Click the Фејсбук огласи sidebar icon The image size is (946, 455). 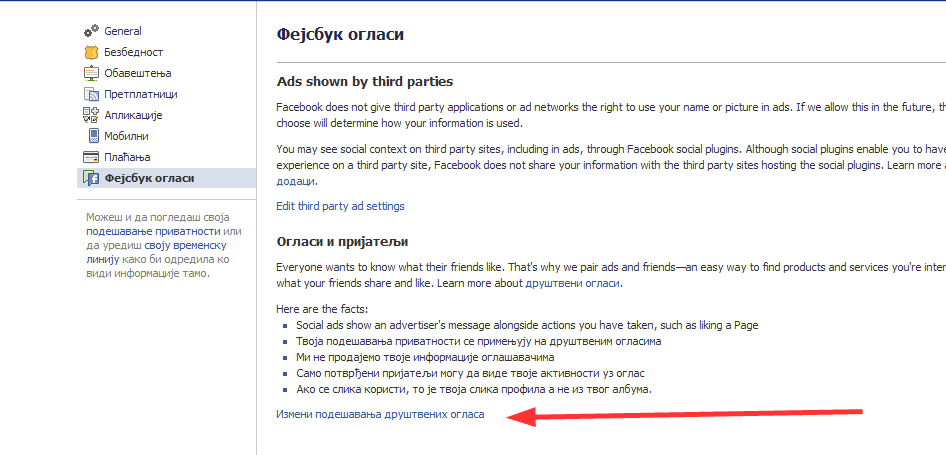point(91,178)
